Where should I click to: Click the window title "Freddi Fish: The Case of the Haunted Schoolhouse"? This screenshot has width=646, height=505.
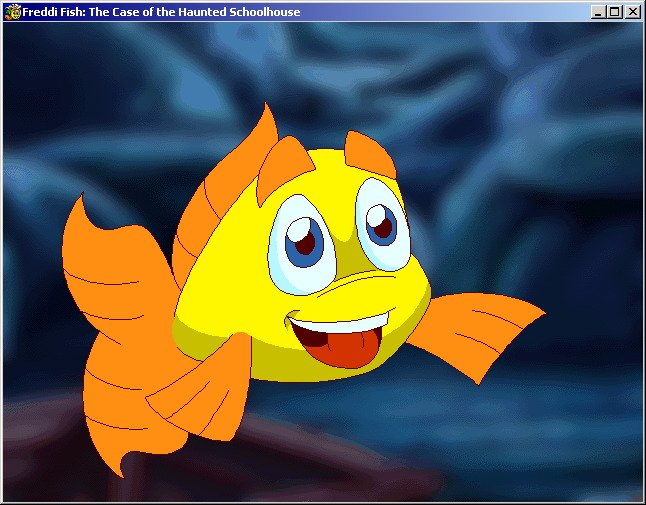161,12
